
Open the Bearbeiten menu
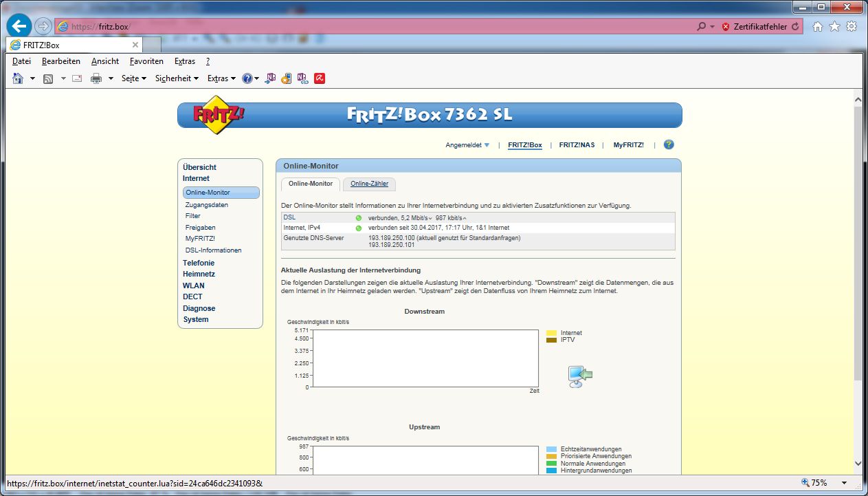click(x=60, y=61)
